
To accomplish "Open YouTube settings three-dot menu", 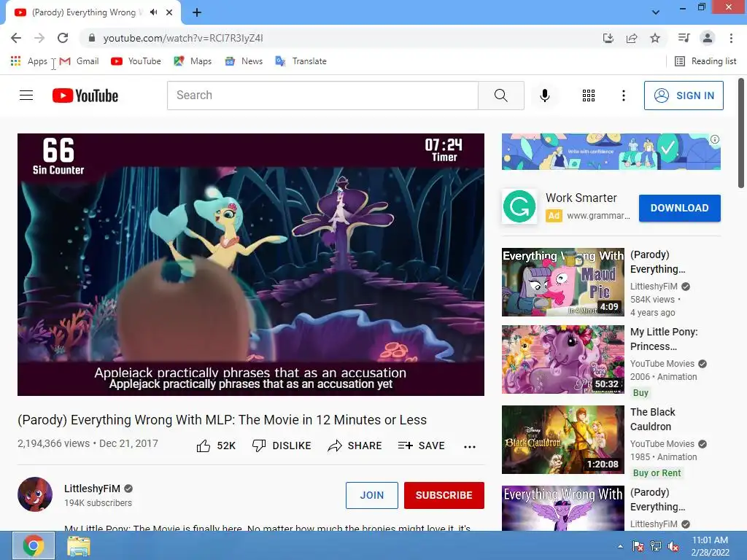I will 623,96.
